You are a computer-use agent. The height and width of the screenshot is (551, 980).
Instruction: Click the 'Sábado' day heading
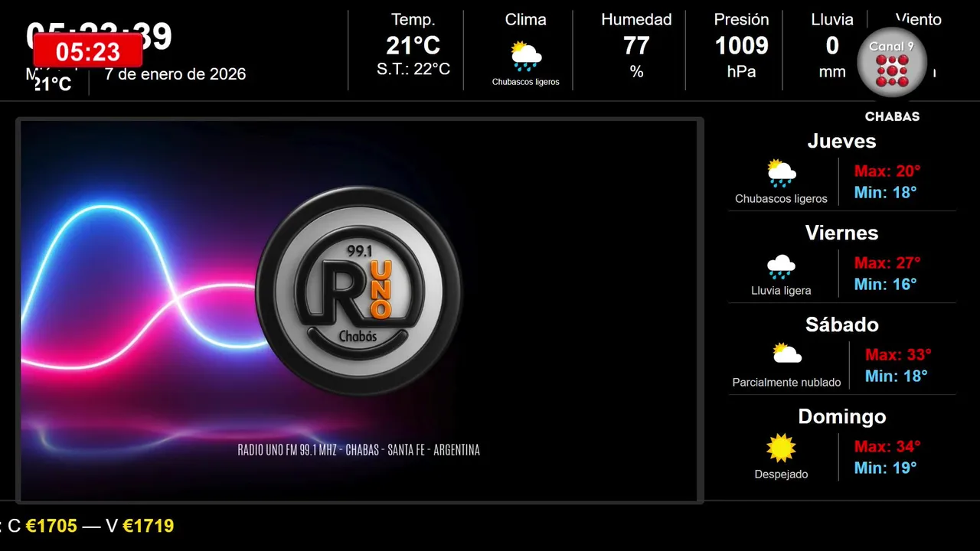coord(841,324)
